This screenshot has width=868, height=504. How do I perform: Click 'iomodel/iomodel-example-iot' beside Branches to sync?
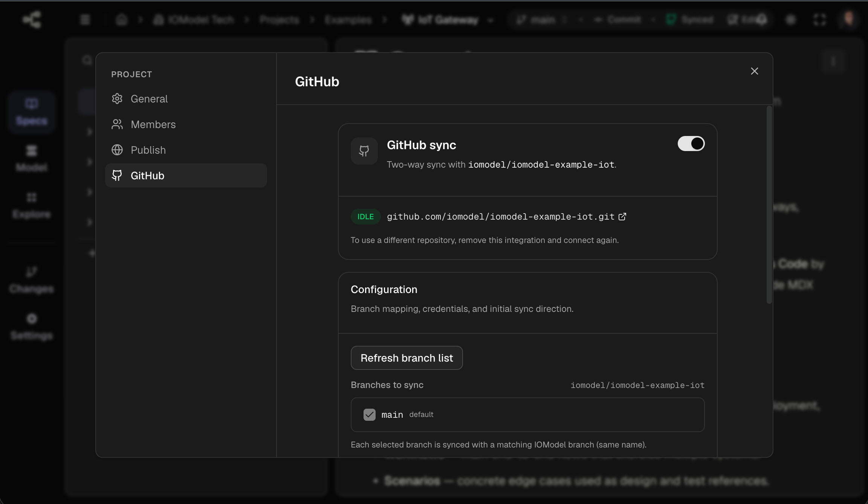pyautogui.click(x=637, y=385)
